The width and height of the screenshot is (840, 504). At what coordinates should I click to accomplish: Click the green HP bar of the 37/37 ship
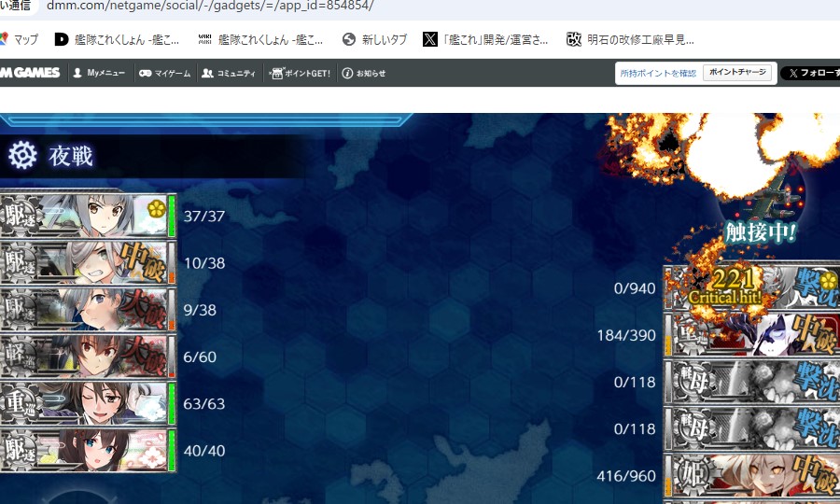click(x=172, y=216)
